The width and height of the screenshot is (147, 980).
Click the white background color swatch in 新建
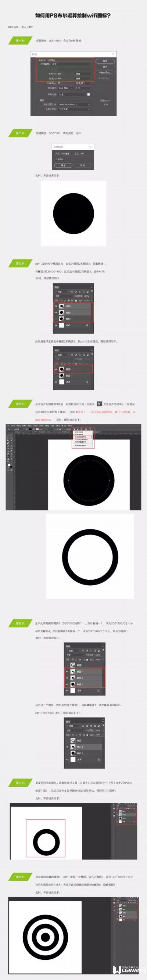(x=89, y=94)
